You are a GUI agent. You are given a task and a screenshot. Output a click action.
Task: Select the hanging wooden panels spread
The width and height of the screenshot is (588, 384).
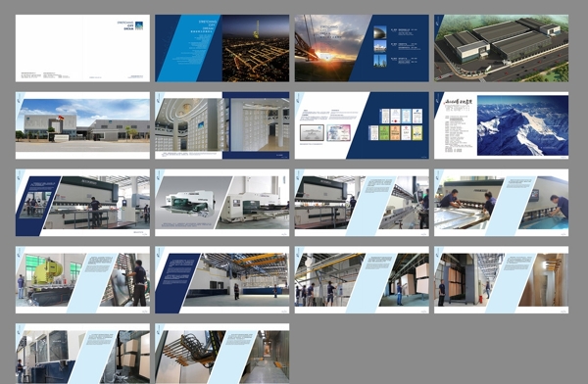[x=502, y=280]
